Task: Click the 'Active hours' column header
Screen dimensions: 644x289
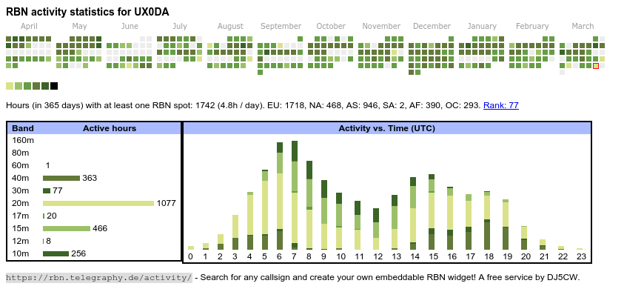Action: 110,128
